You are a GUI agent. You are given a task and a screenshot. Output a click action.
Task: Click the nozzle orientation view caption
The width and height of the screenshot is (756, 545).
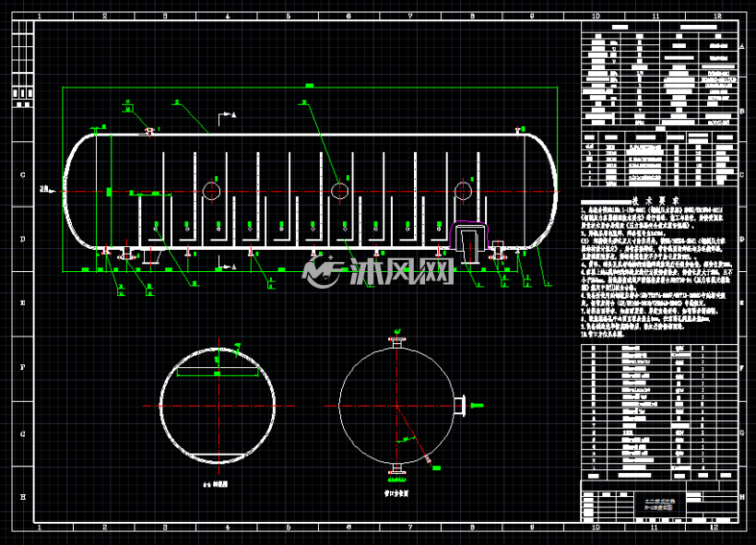tap(396, 493)
